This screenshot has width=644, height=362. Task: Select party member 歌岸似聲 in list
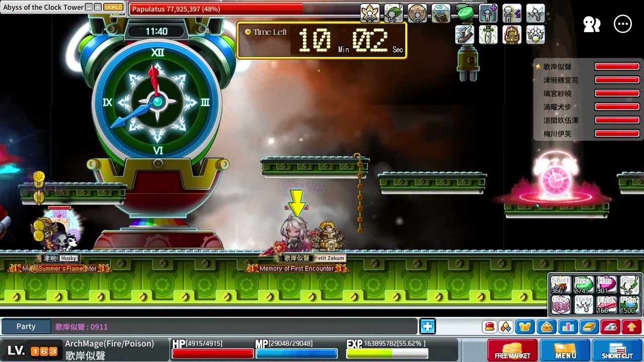tap(588, 66)
